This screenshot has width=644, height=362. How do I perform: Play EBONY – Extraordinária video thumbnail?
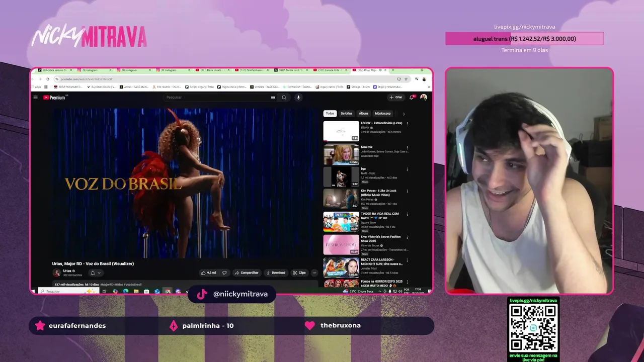[341, 131]
